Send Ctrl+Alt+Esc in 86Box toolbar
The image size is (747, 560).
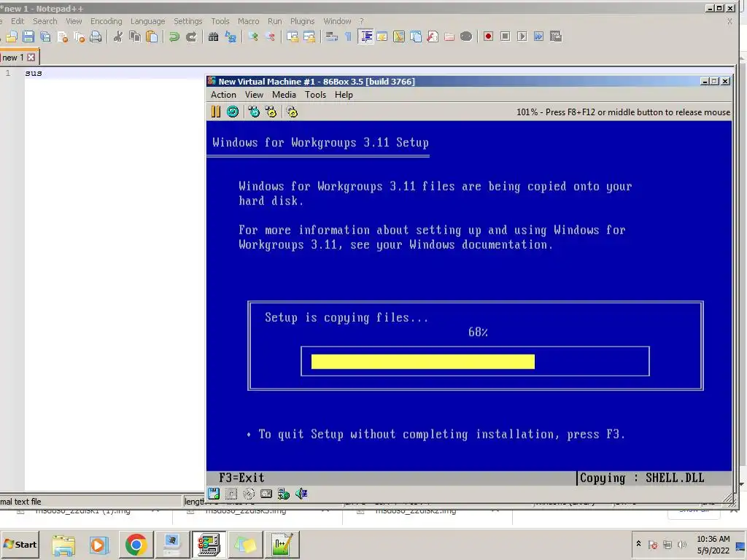[x=271, y=112]
